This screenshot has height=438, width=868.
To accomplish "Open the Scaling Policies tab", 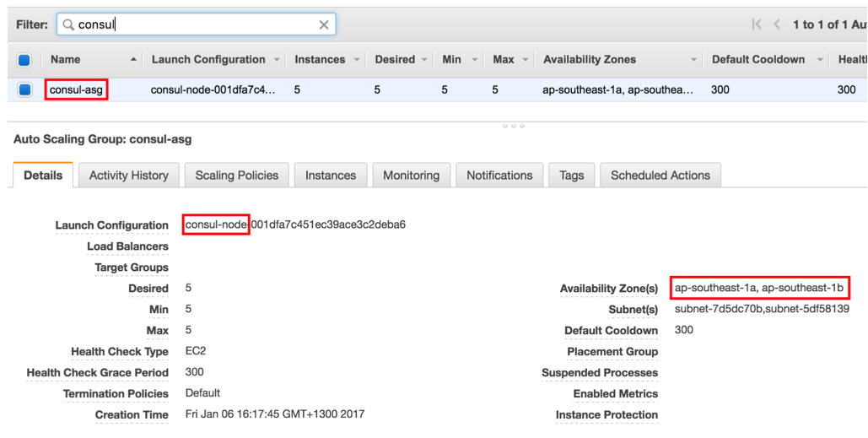I will (x=237, y=175).
